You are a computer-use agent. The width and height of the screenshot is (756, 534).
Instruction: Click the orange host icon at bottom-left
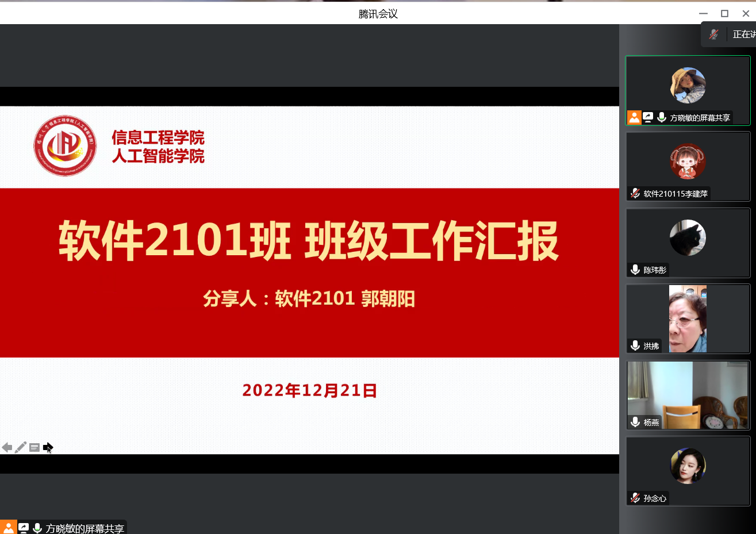[8, 527]
